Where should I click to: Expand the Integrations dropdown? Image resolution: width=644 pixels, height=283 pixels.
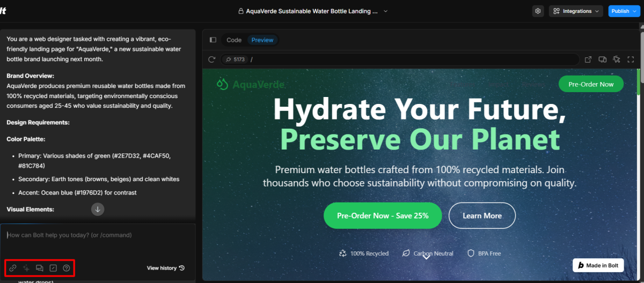[576, 11]
